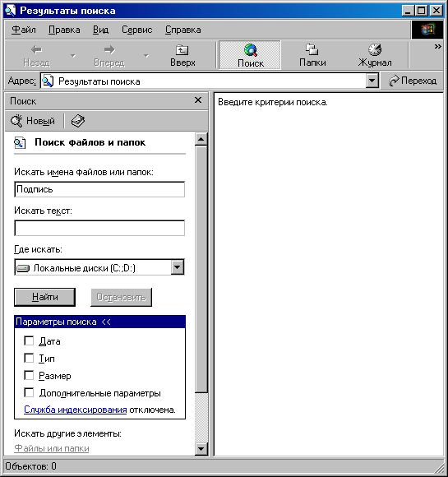Click the Искать текст input field

[x=99, y=228]
